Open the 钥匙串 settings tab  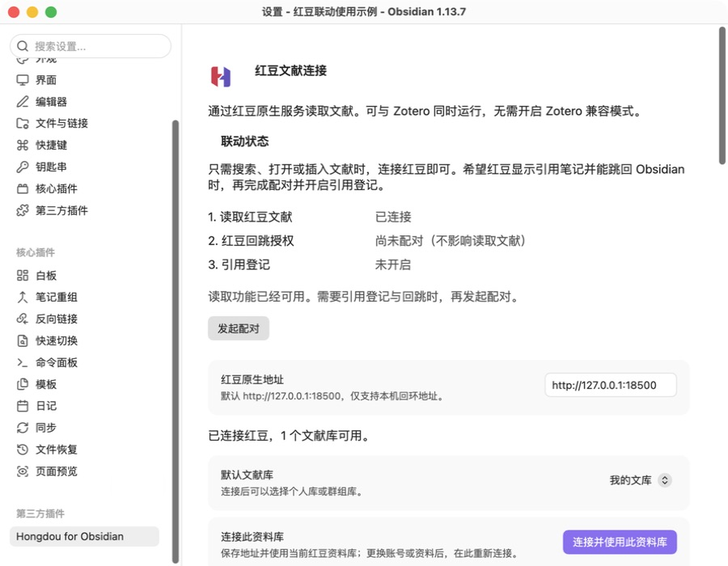pyautogui.click(x=84, y=167)
